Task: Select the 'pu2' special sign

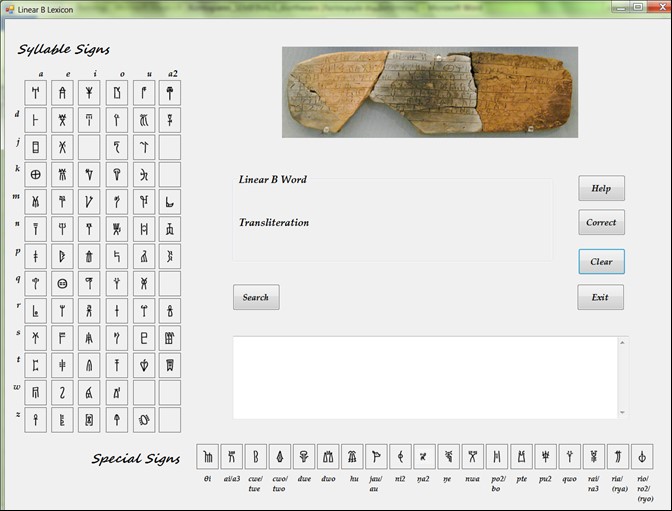Action: click(x=546, y=457)
